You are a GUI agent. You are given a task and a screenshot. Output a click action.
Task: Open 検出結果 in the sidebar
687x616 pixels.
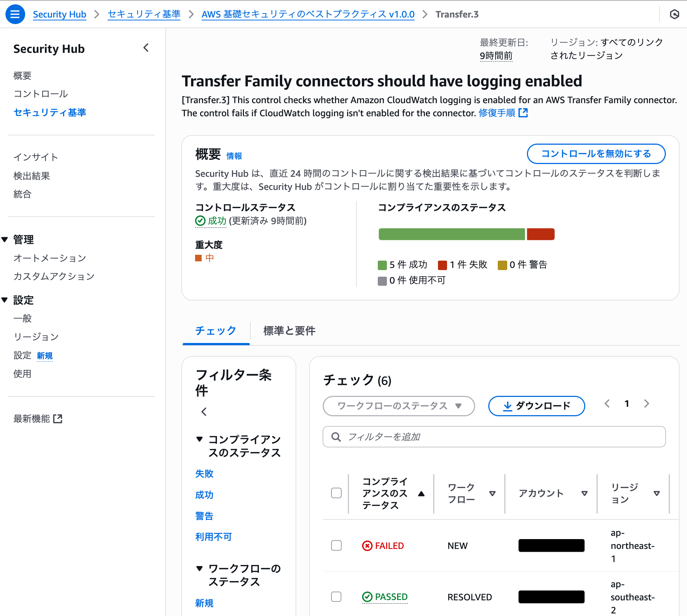(x=32, y=176)
